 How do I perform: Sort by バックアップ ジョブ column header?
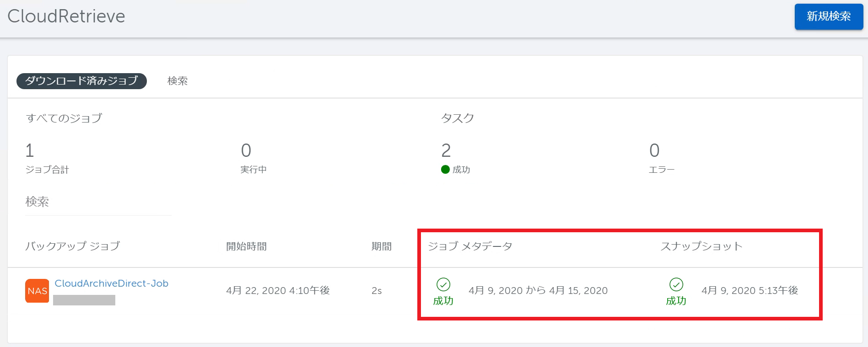pos(72,246)
